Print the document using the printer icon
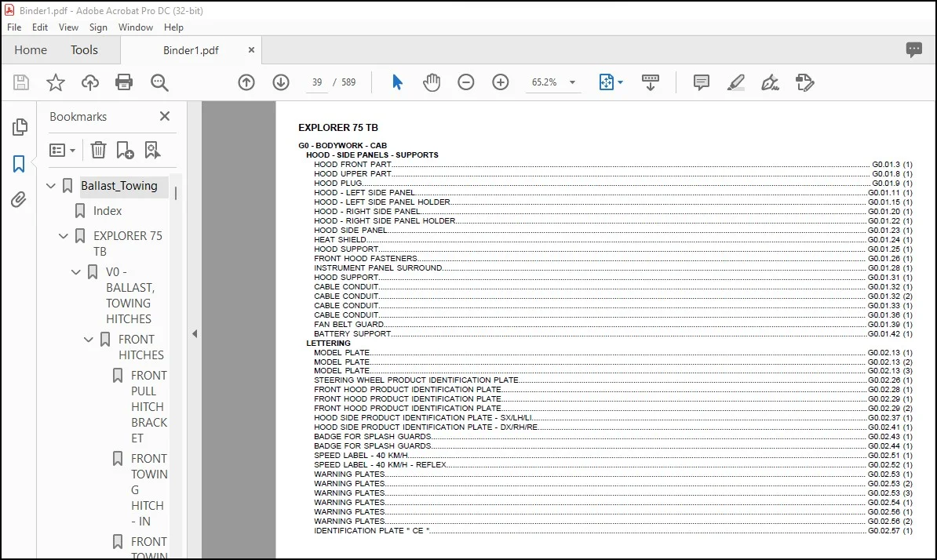The height and width of the screenshot is (560, 937). (x=124, y=82)
